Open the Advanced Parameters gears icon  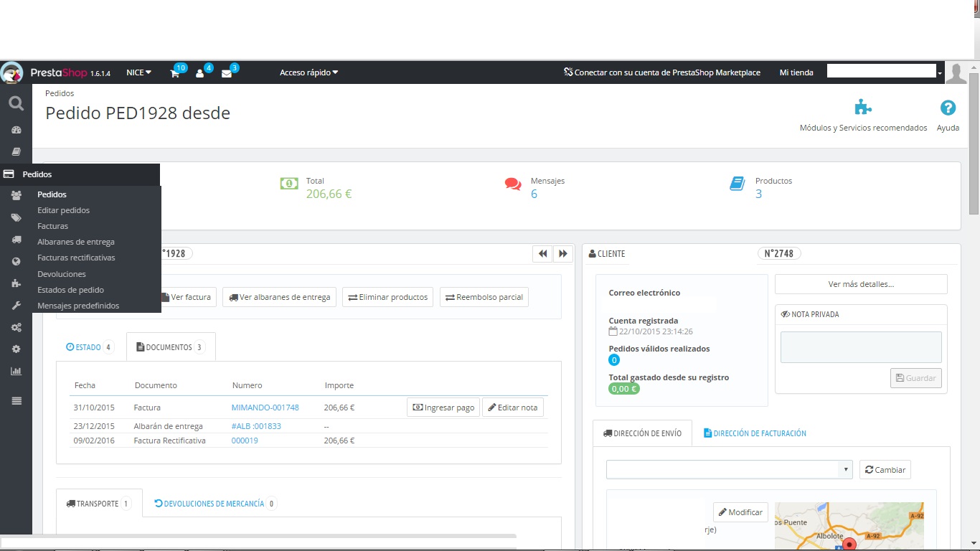click(16, 327)
